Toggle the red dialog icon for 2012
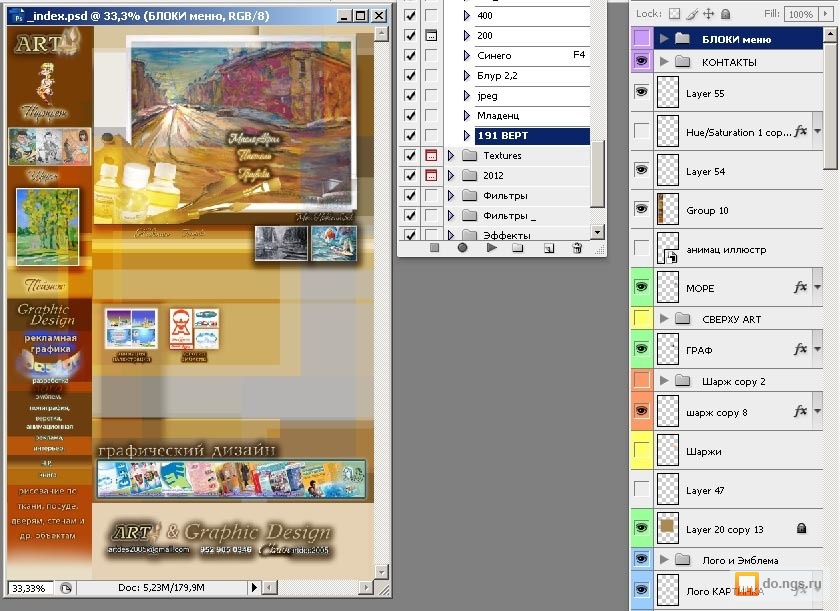Screen dimensions: 840x611 pyautogui.click(x=431, y=175)
